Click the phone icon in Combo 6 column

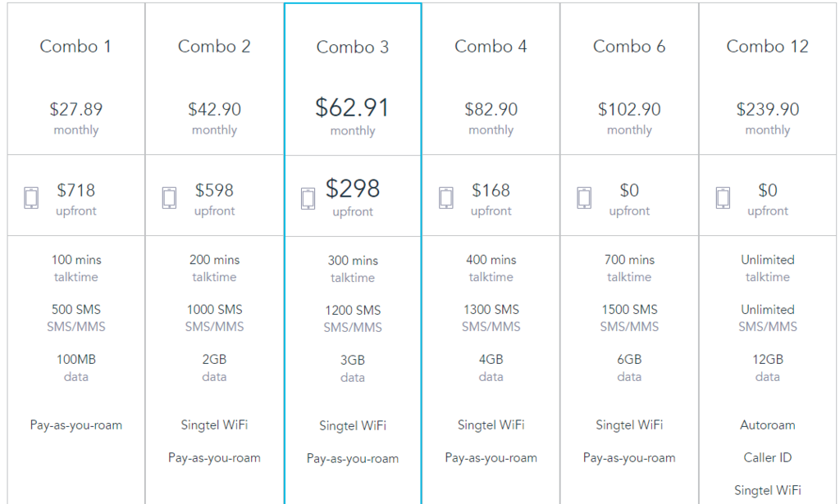coord(585,197)
